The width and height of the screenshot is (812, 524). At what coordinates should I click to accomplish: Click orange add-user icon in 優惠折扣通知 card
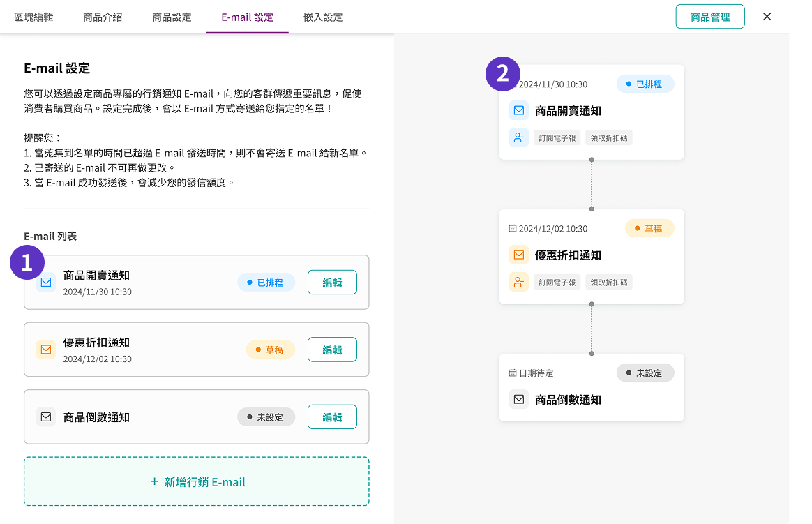coord(518,283)
